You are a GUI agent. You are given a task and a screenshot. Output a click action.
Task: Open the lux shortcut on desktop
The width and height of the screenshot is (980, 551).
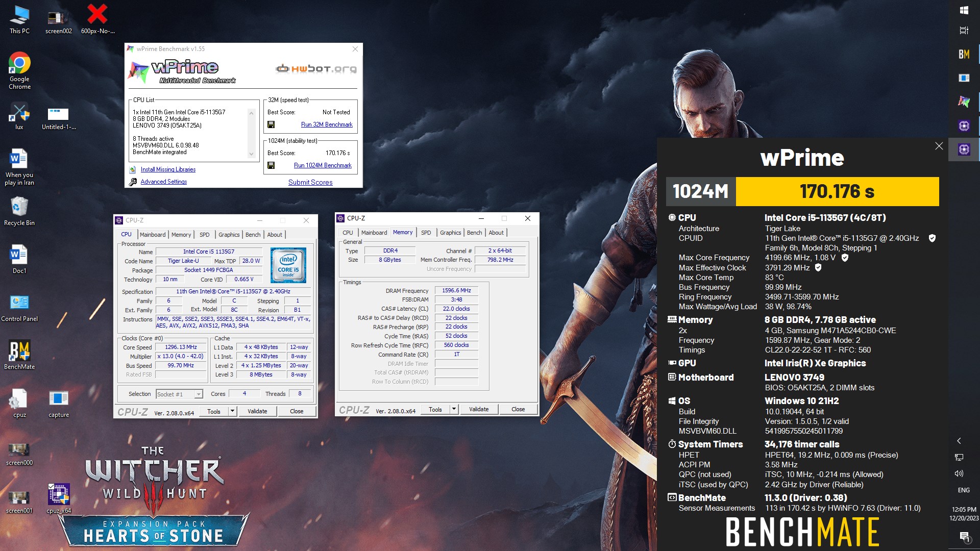pyautogui.click(x=19, y=116)
